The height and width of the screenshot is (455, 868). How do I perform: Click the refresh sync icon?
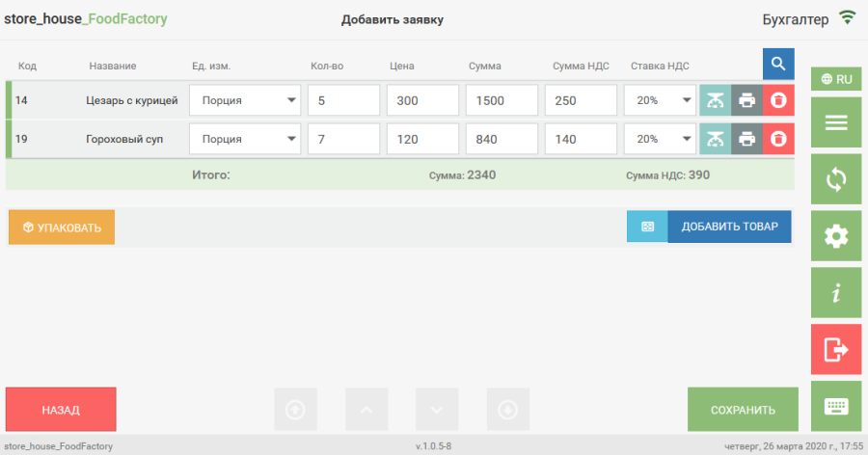coord(835,179)
